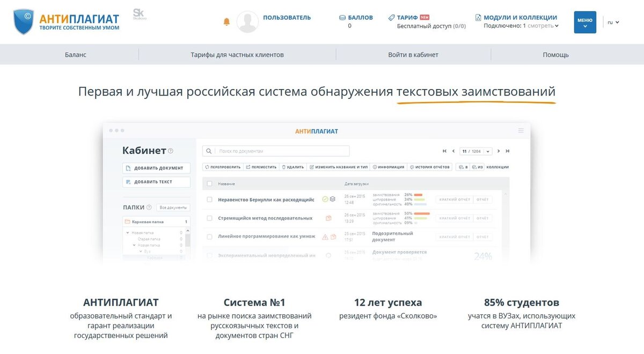This screenshot has height=354, width=644.
Task: Click Перепроверить in the document toolbar
Action: (223, 167)
